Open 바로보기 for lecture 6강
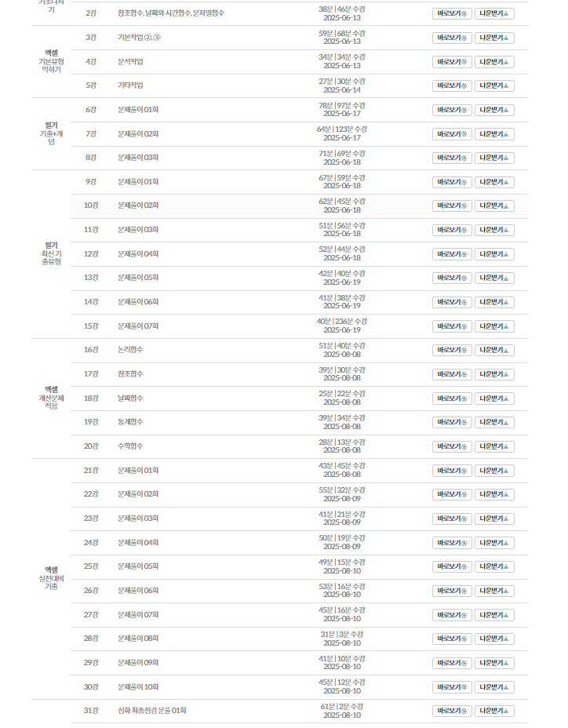568x728 pixels. coord(452,110)
